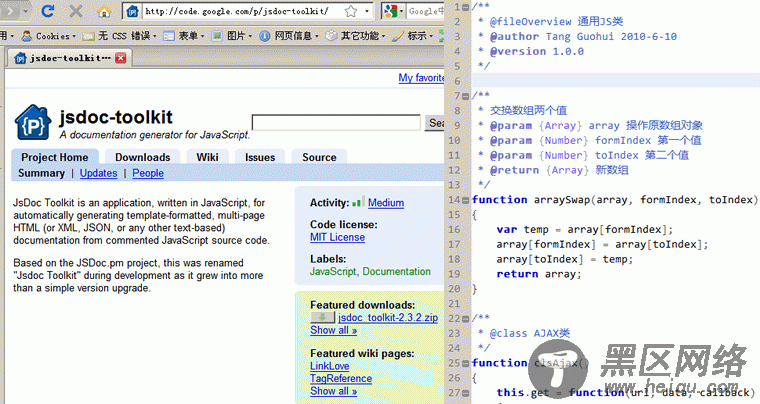Stop loading with the X toolbar icon

tap(76, 11)
